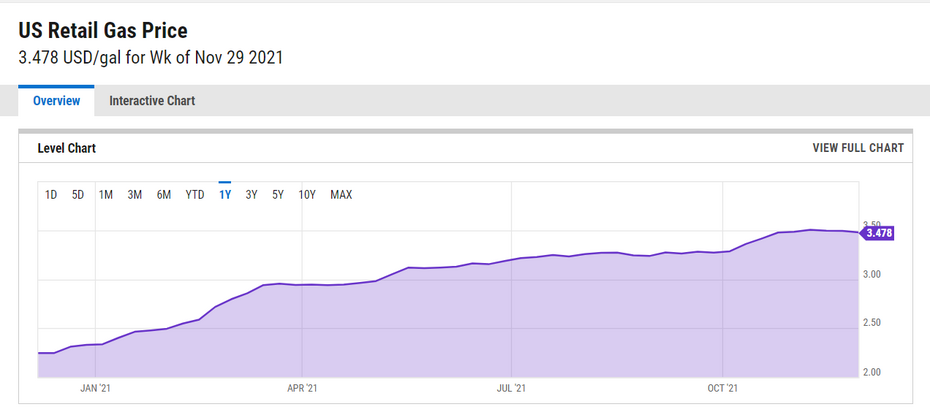
Task: Show year-to-date with YTD option
Action: tap(195, 195)
